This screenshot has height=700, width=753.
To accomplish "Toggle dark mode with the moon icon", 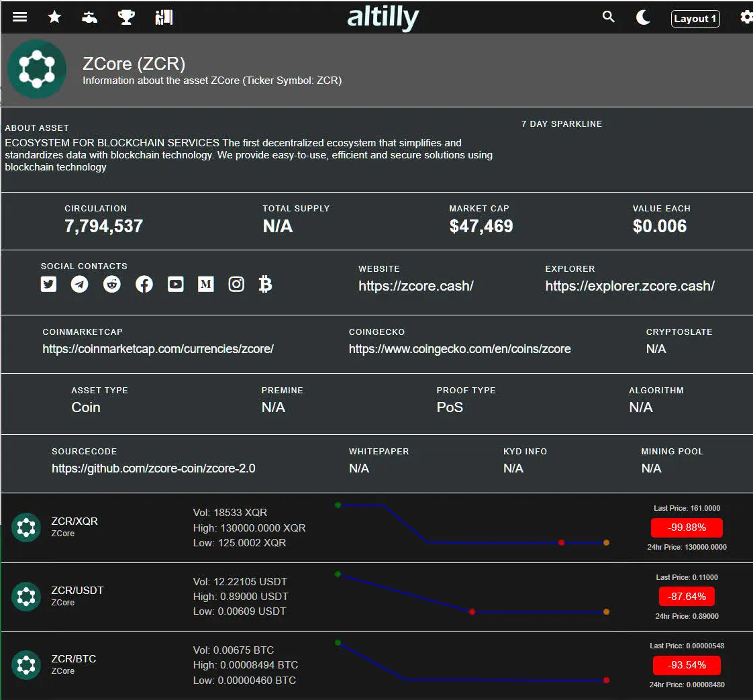I will pyautogui.click(x=642, y=17).
